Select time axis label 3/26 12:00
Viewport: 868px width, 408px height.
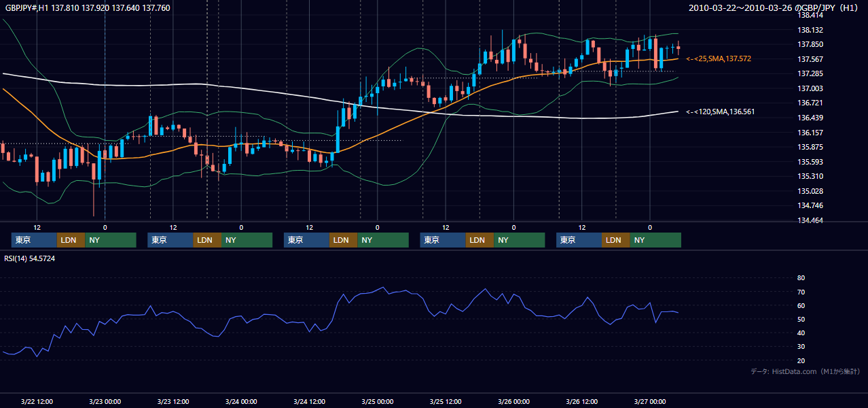(581, 402)
